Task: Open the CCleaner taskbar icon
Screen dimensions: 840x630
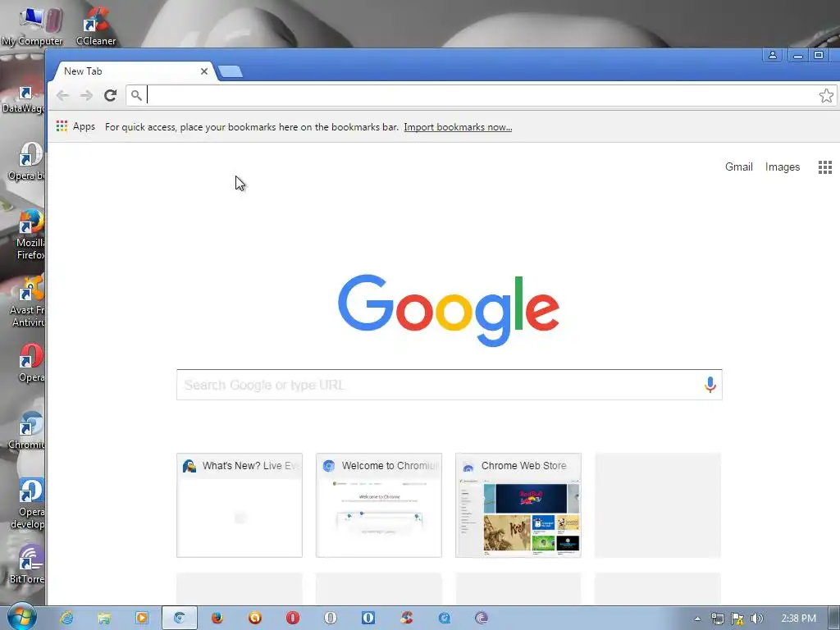Action: point(406,619)
